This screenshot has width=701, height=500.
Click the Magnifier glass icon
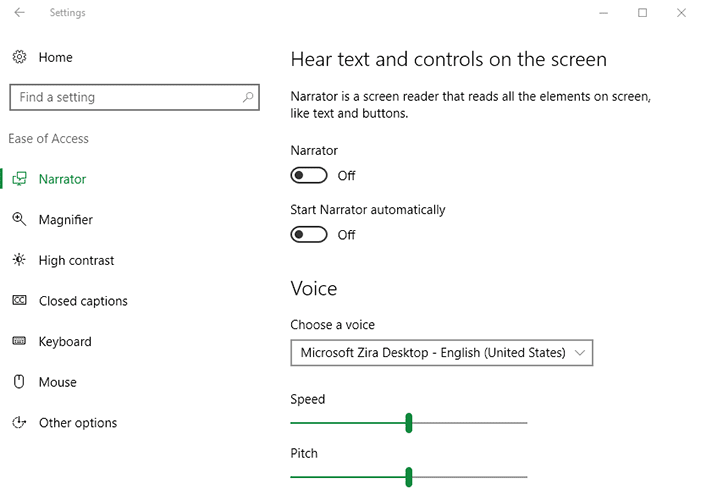[x=19, y=219]
